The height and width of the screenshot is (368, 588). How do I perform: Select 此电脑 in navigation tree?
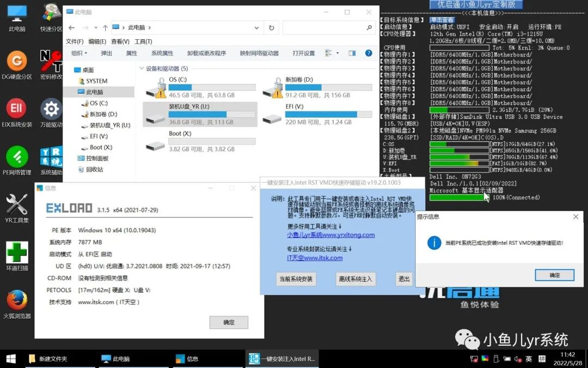(x=94, y=92)
